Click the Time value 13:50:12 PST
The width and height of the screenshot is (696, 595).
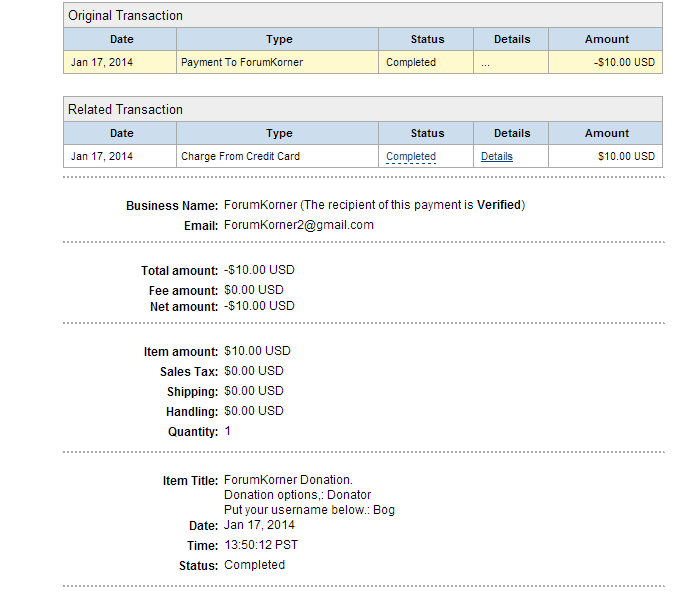click(x=261, y=545)
